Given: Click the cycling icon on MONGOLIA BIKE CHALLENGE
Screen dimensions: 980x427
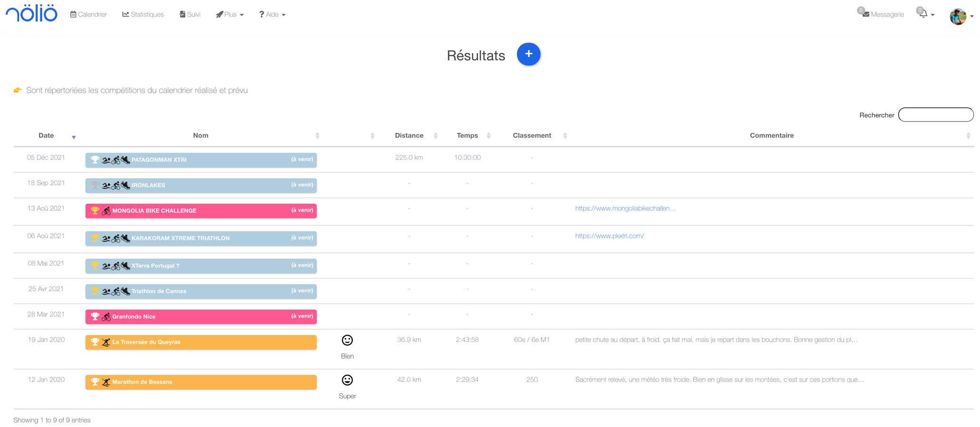Looking at the screenshot, I should [x=106, y=211].
